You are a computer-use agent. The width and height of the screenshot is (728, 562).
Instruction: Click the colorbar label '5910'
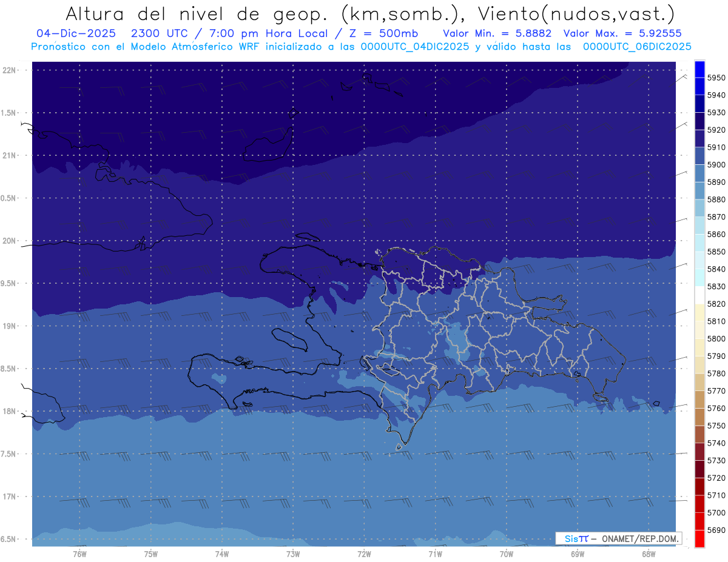pos(716,147)
